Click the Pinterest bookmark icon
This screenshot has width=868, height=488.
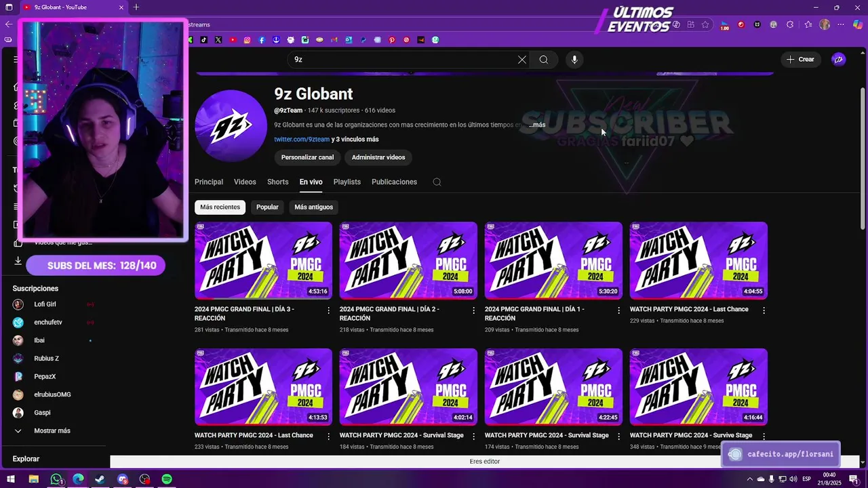(392, 40)
